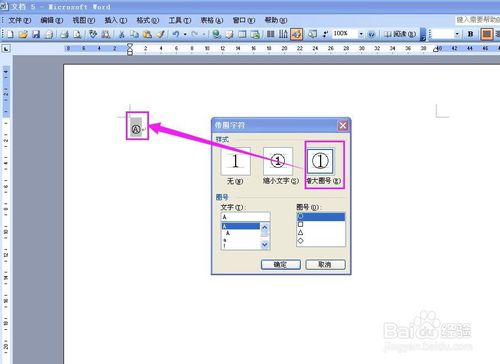Choose the 缩小文字 shrink text style
This screenshot has width=500, height=364.
coord(278,161)
